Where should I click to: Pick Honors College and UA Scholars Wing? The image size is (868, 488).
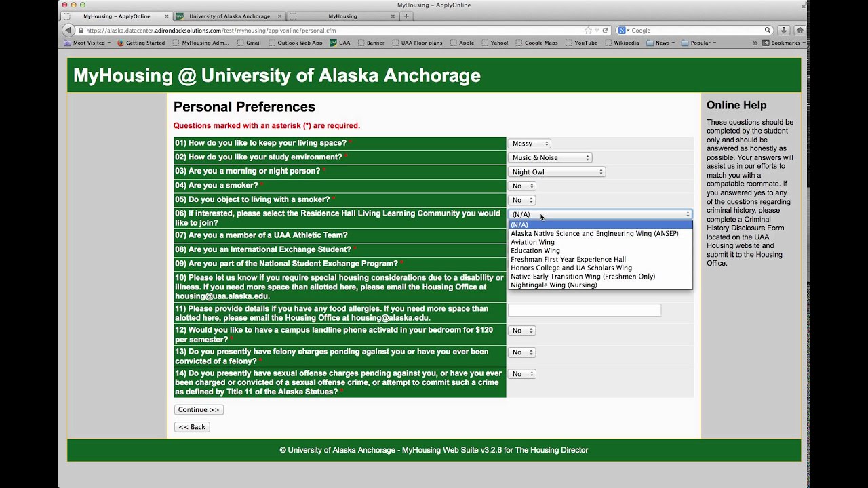point(571,268)
